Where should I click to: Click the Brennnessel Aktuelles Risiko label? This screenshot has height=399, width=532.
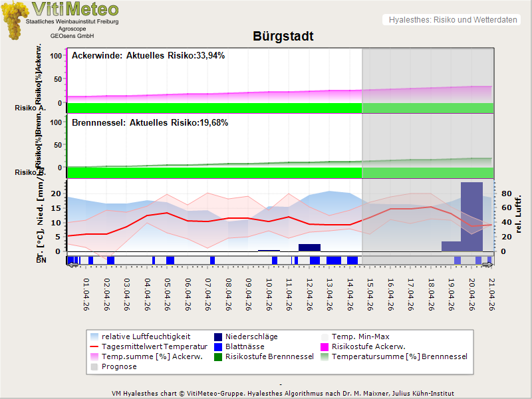click(149, 123)
